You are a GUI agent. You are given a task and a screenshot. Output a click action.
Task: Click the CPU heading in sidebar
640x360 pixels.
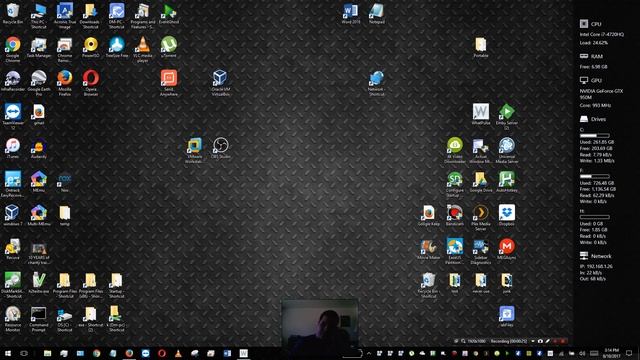point(596,24)
